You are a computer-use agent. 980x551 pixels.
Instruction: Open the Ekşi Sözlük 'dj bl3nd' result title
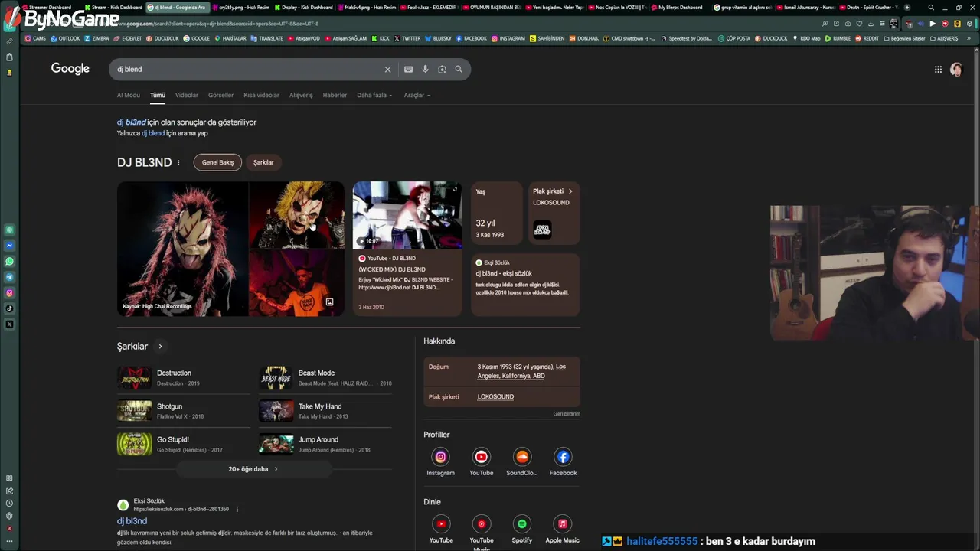click(132, 521)
